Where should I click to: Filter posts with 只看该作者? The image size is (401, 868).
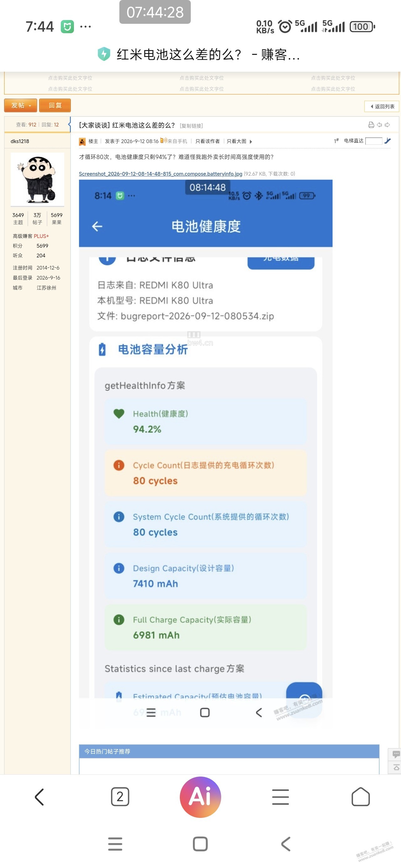(207, 141)
